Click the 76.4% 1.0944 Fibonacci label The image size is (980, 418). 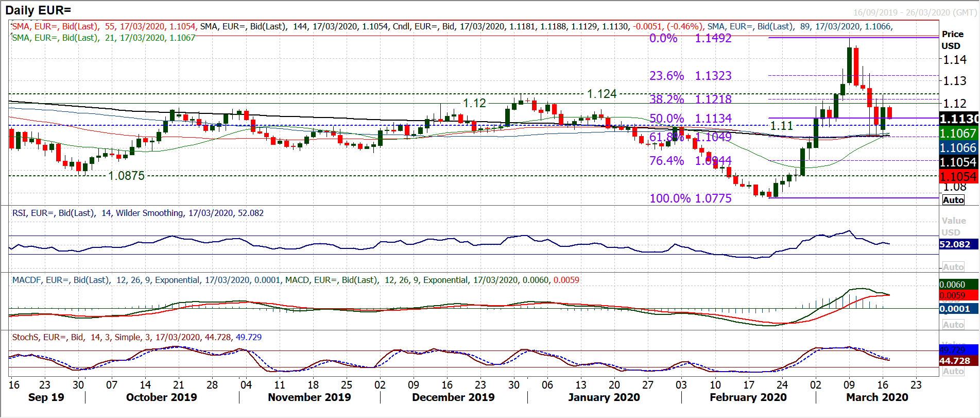click(x=690, y=161)
